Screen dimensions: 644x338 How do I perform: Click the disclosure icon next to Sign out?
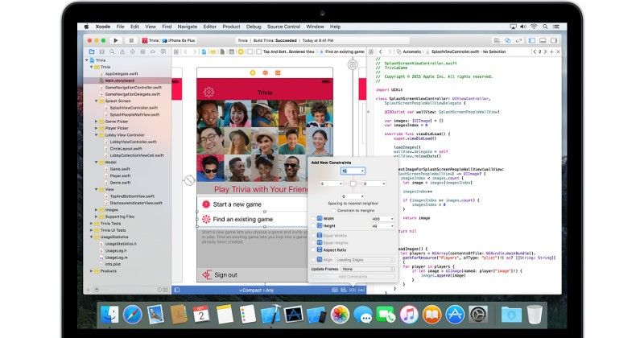pos(206,275)
